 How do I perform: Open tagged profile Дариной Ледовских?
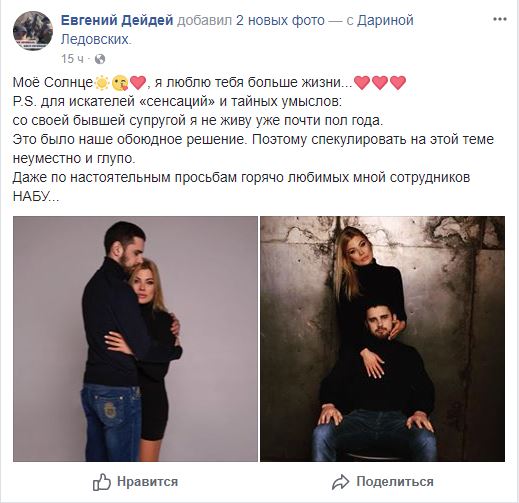pos(237,30)
